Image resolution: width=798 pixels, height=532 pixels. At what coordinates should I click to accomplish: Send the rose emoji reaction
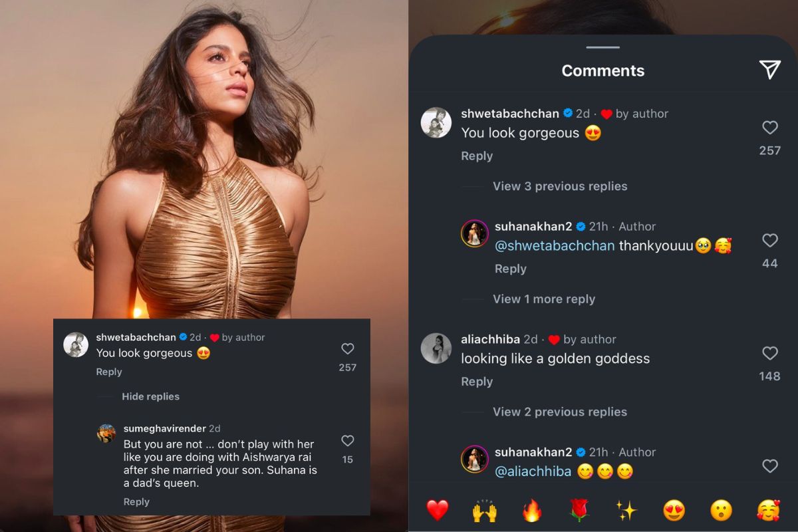[579, 510]
